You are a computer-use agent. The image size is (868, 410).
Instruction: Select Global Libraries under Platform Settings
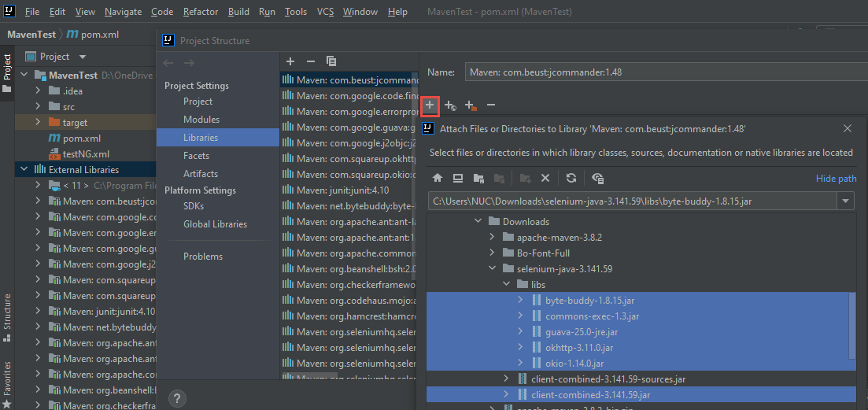[217, 224]
